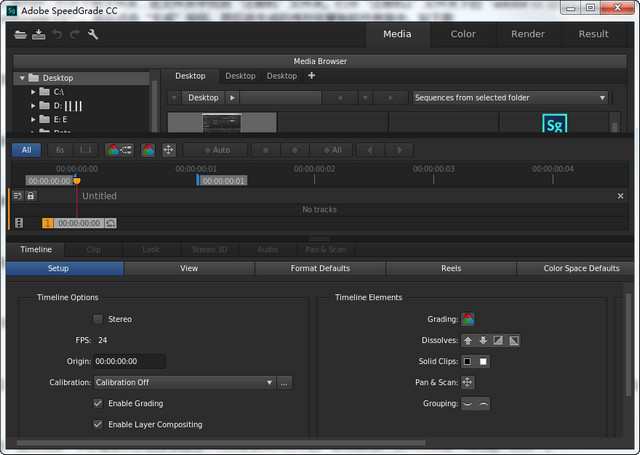
Task: Click the Dissolves down-arrow icon
Action: (x=483, y=340)
